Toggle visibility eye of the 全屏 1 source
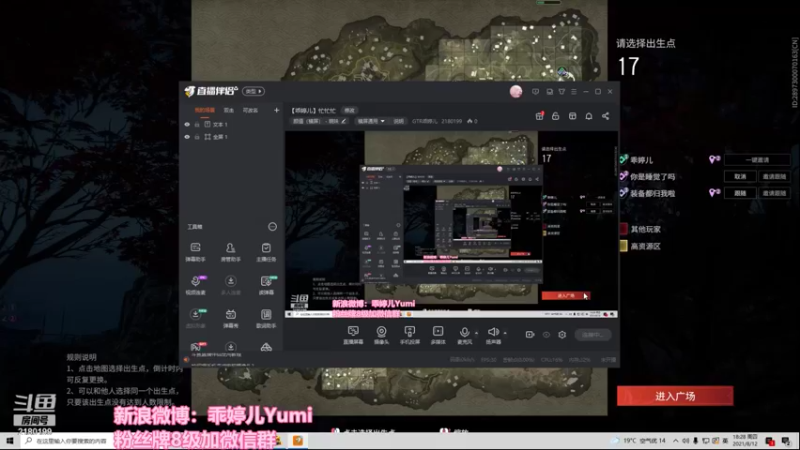800x450 pixels. point(187,137)
